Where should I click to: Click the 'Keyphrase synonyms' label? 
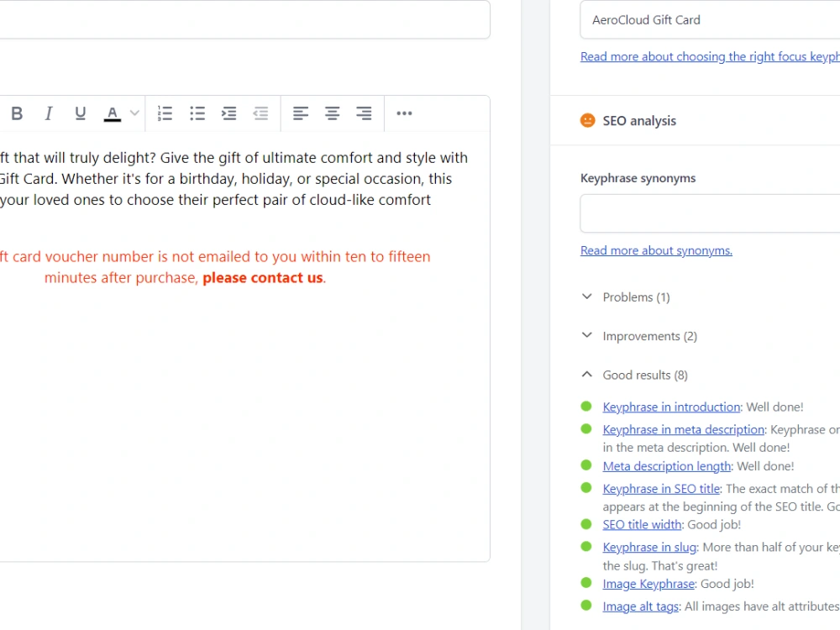[638, 178]
